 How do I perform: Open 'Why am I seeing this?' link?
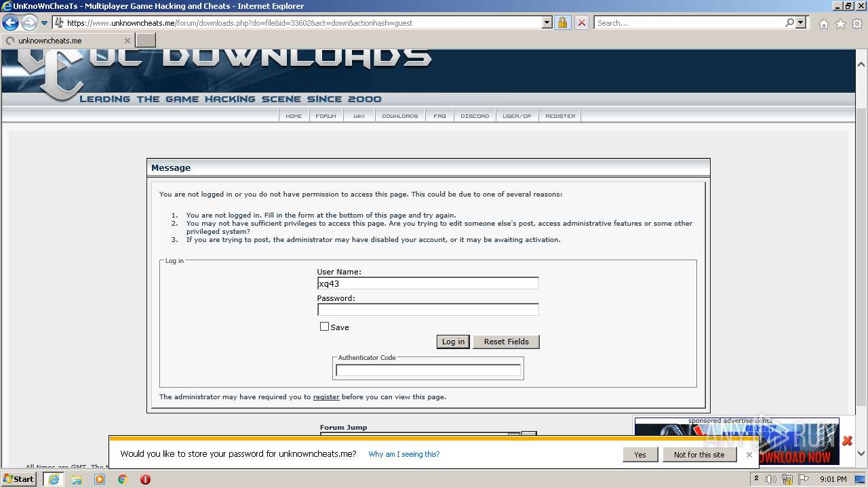click(x=404, y=454)
